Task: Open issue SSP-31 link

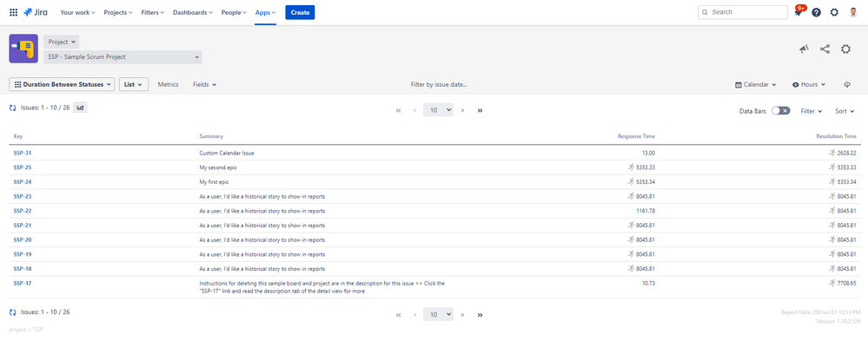Action: (x=22, y=153)
